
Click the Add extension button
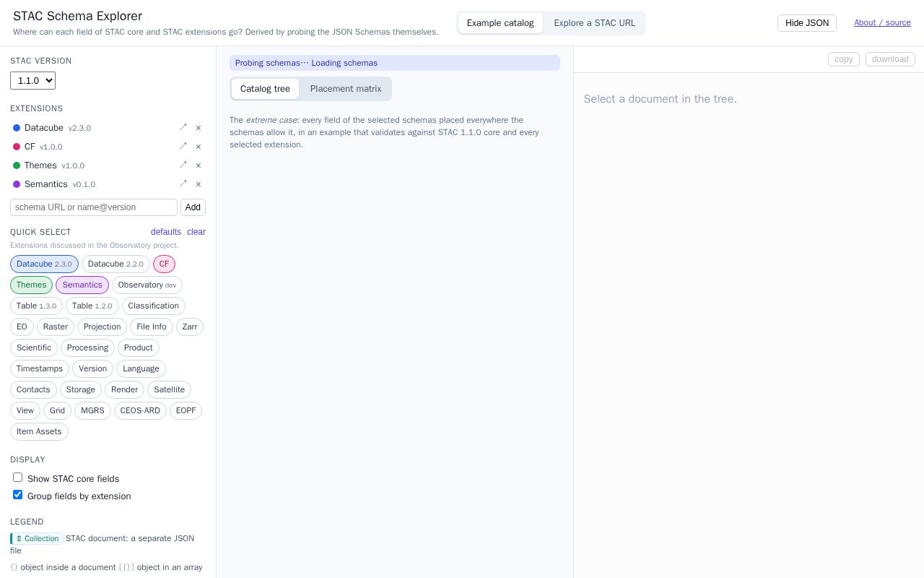(193, 207)
